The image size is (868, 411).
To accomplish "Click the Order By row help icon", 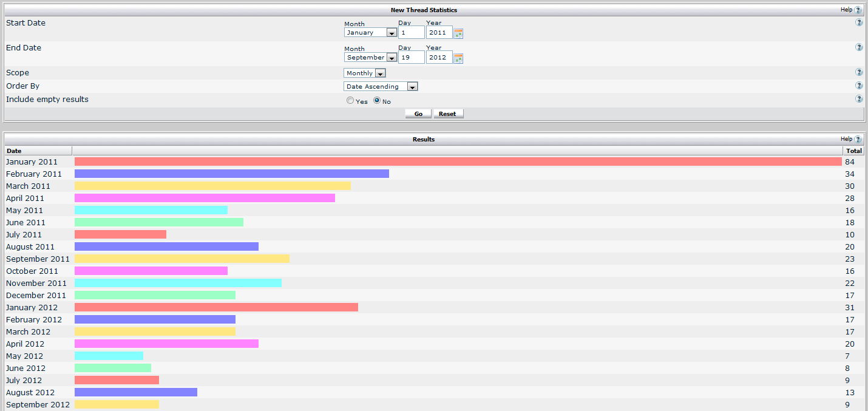I will click(859, 86).
